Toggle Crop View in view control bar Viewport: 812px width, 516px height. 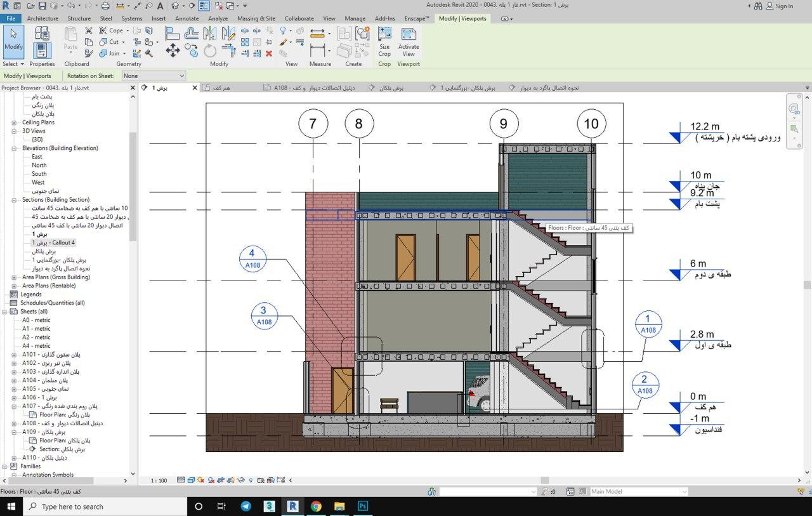tap(221, 480)
